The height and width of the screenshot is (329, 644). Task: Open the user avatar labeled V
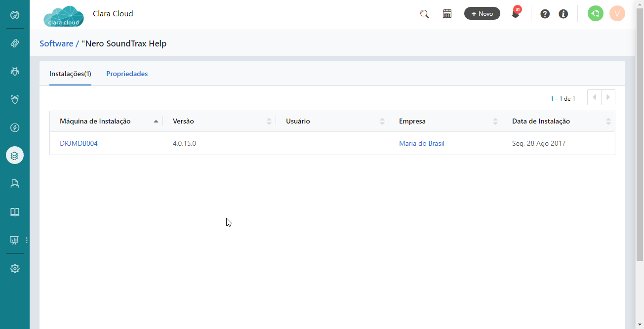coord(617,13)
